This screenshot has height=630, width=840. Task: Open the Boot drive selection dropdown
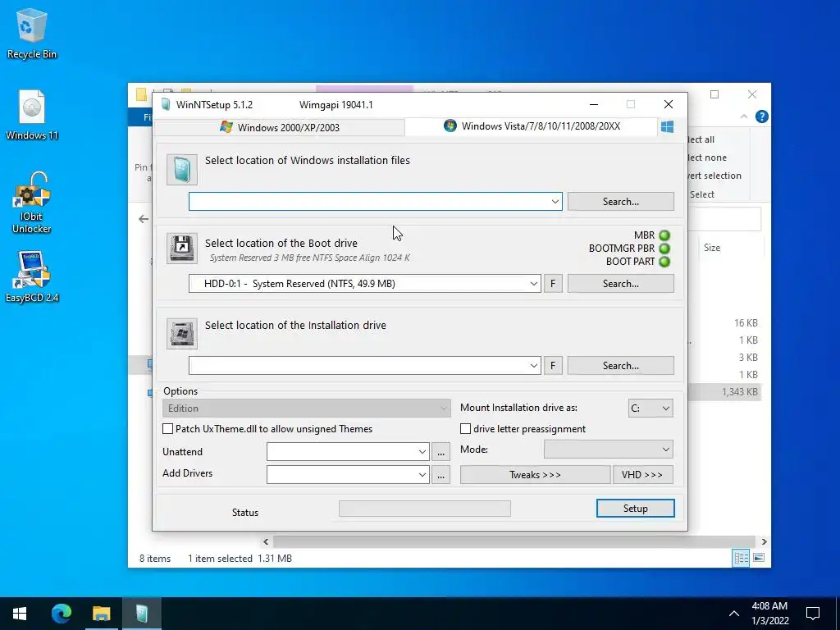533,283
